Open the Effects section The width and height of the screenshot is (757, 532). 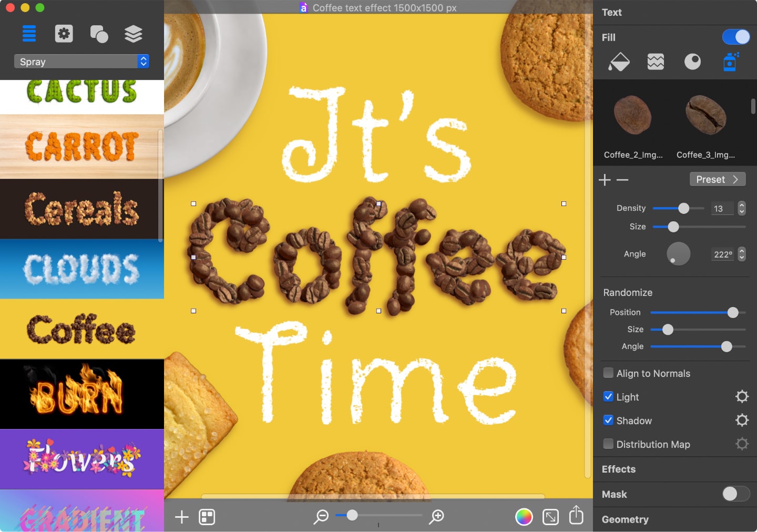619,469
